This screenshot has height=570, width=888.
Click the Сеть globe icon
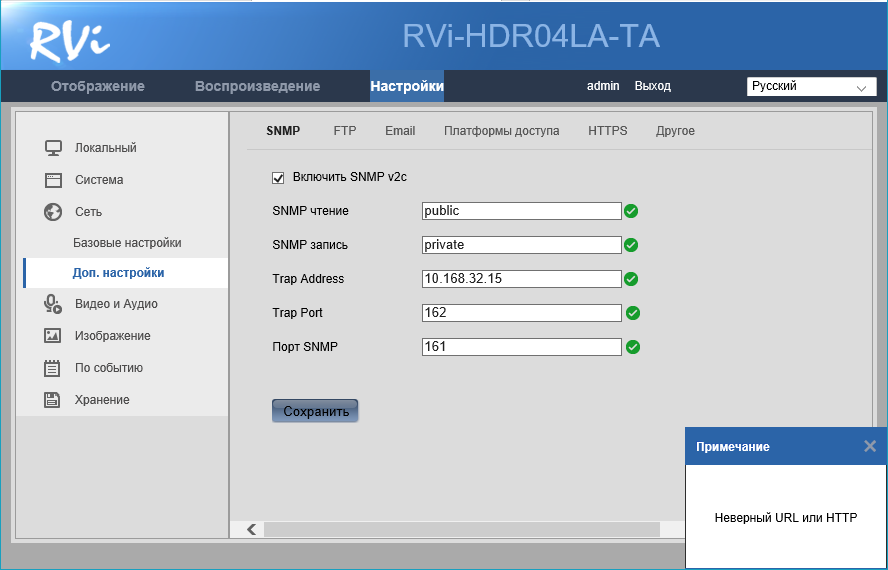pos(53,212)
